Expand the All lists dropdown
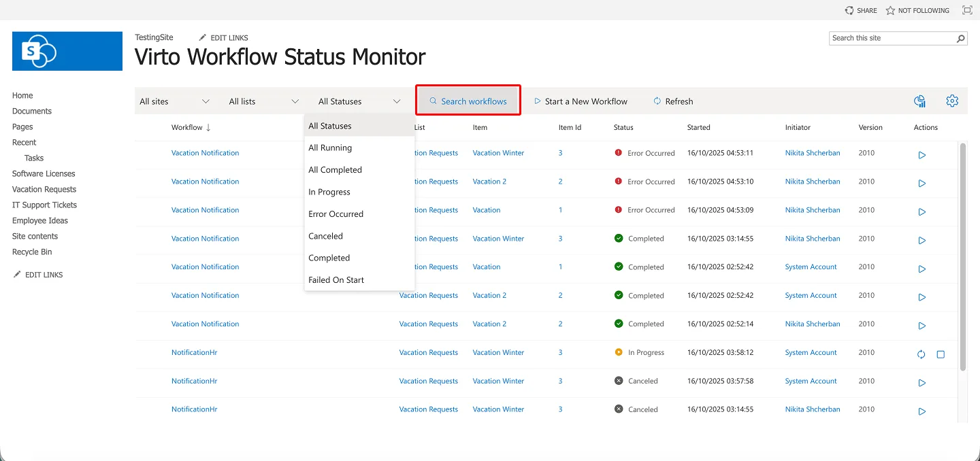The width and height of the screenshot is (980, 461). click(x=263, y=101)
